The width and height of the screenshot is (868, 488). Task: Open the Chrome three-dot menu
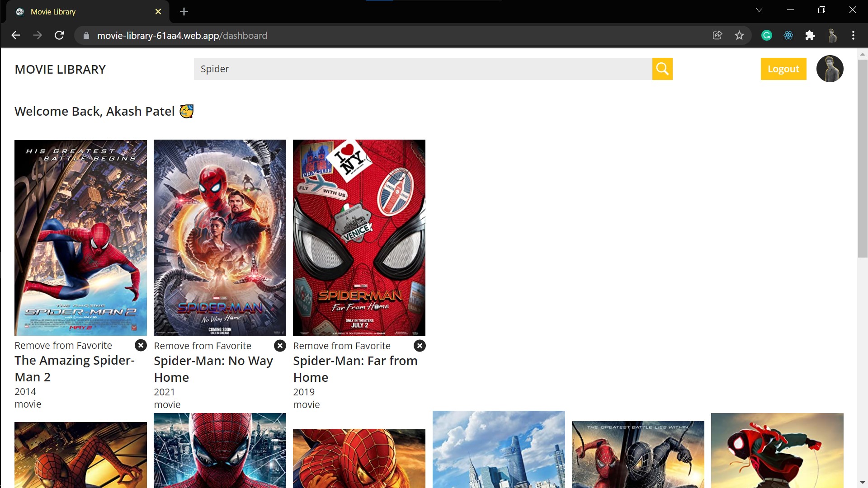854,35
